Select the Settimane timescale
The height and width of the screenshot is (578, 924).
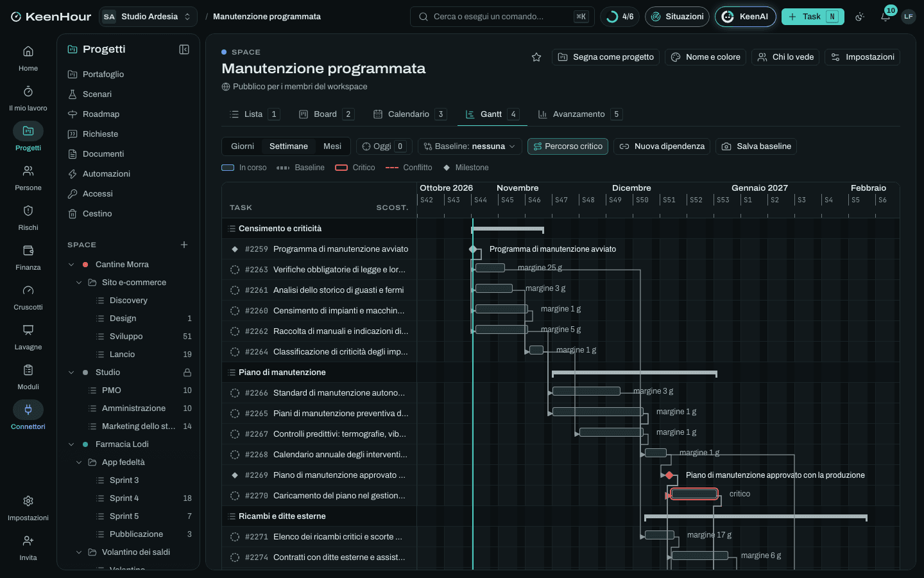pos(289,146)
